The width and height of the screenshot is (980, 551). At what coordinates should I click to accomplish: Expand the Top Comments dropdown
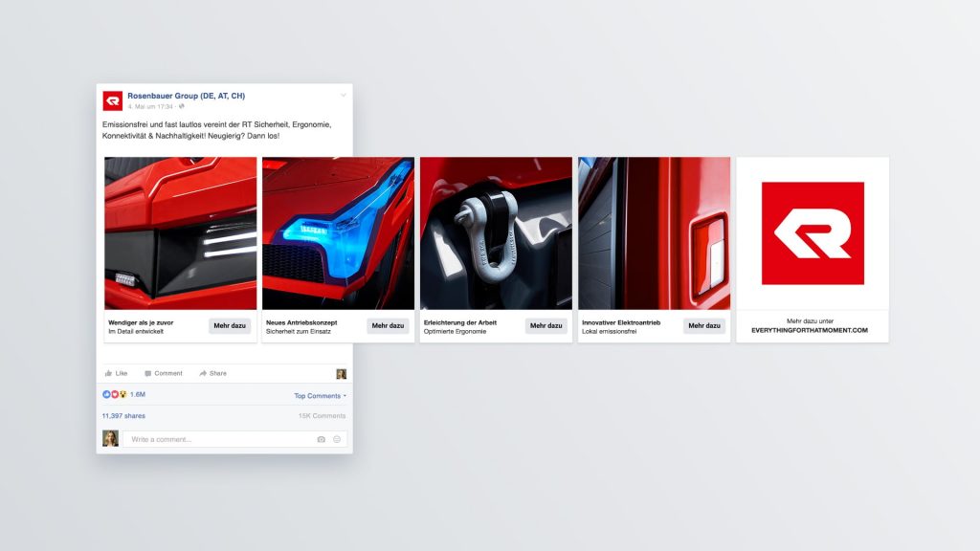click(x=320, y=396)
